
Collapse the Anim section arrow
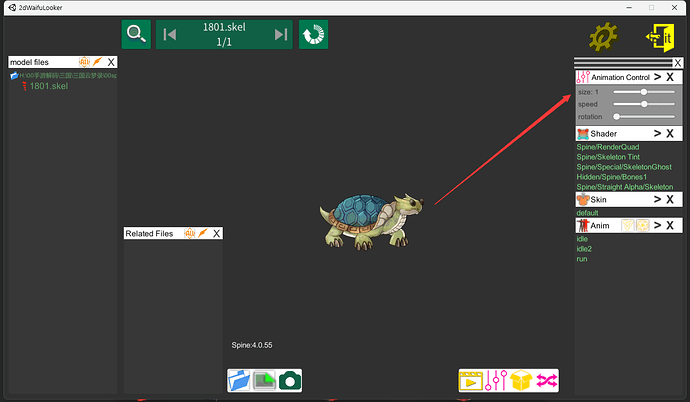pos(657,225)
